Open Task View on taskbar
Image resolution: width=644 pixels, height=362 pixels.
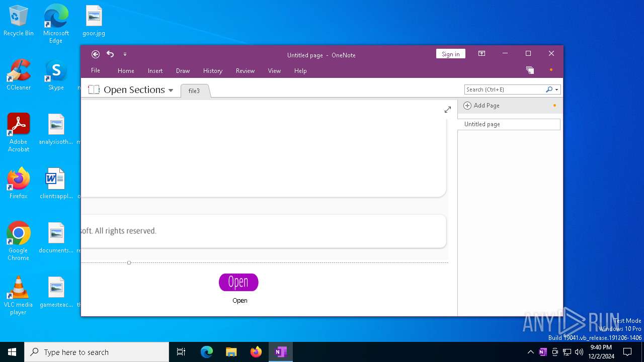coord(181,352)
